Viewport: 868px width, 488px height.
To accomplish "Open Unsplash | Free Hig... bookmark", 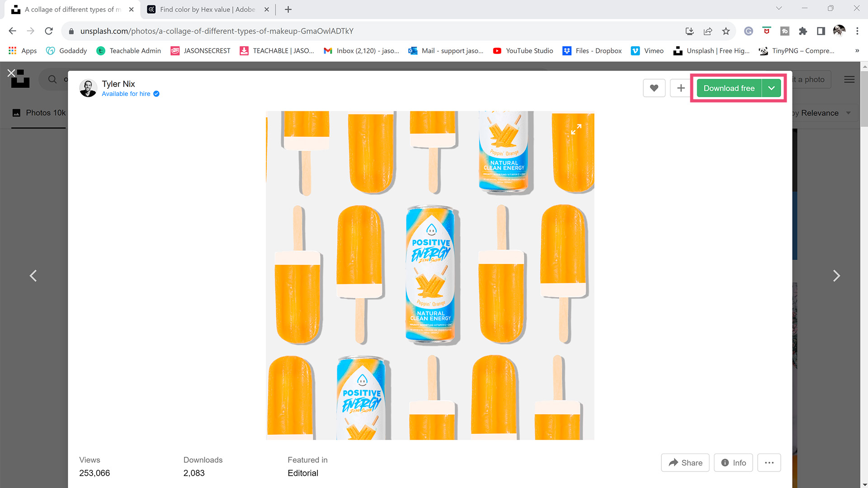I will click(x=712, y=51).
